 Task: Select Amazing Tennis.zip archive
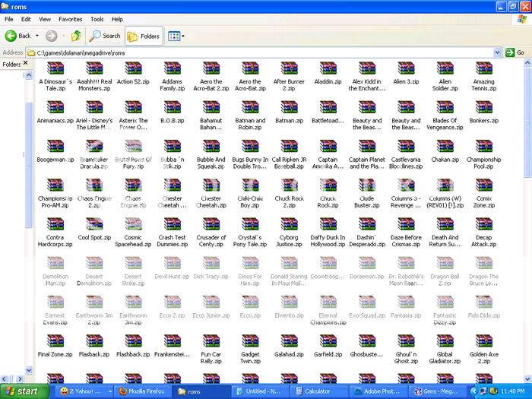click(484, 76)
